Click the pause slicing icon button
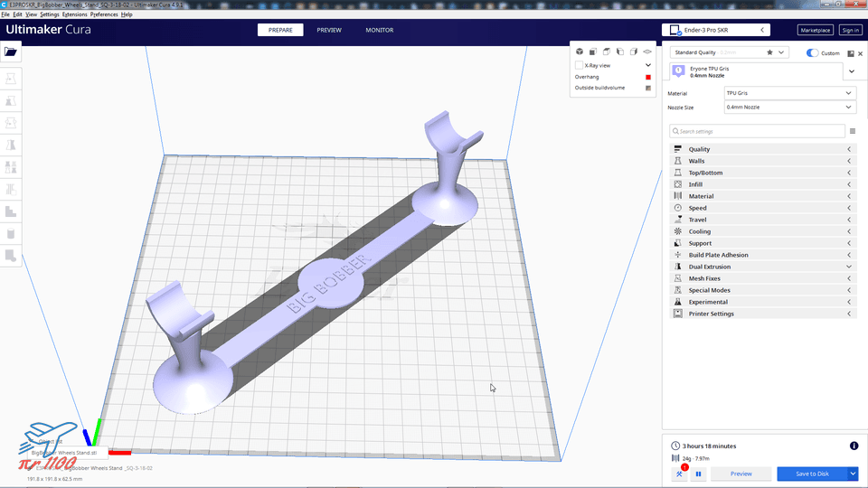The width and height of the screenshot is (868, 488). pos(699,474)
